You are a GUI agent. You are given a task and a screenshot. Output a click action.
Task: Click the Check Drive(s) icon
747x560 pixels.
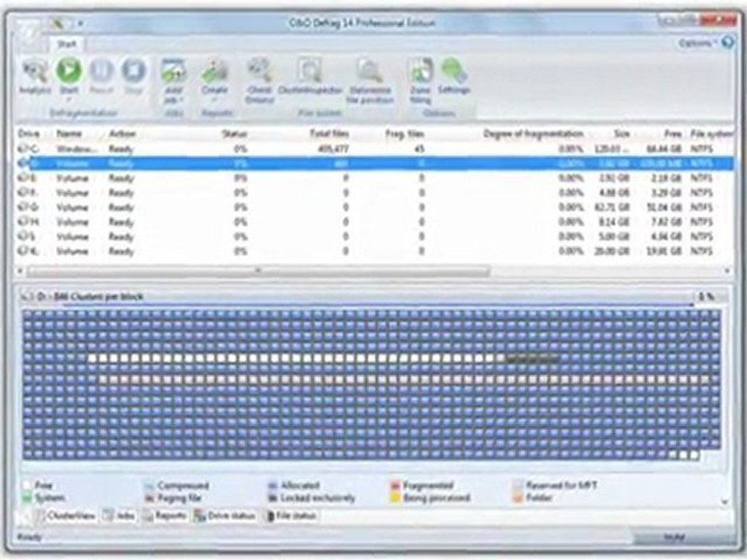(x=260, y=71)
